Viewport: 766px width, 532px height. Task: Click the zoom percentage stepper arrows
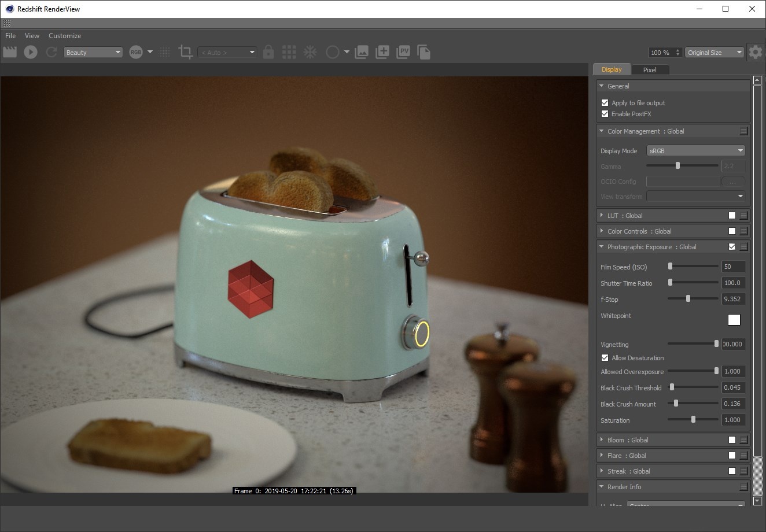[678, 52]
